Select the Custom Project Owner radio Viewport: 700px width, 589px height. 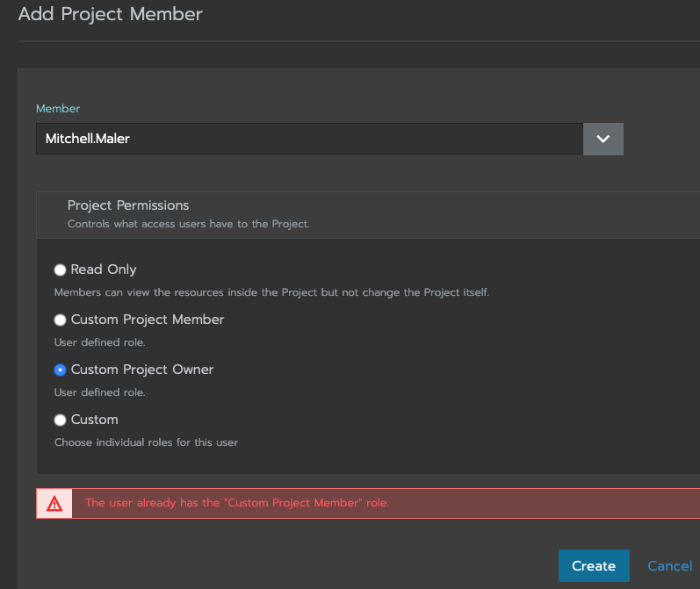coord(60,370)
